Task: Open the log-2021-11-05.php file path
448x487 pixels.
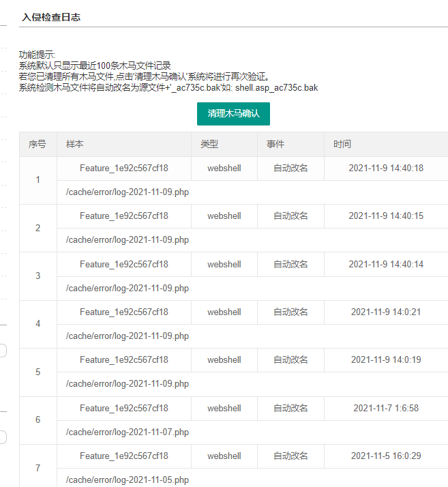Action: 128,479
